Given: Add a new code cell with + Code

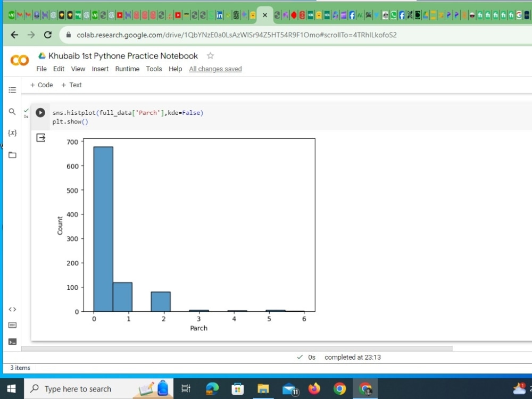Looking at the screenshot, I should [41, 85].
